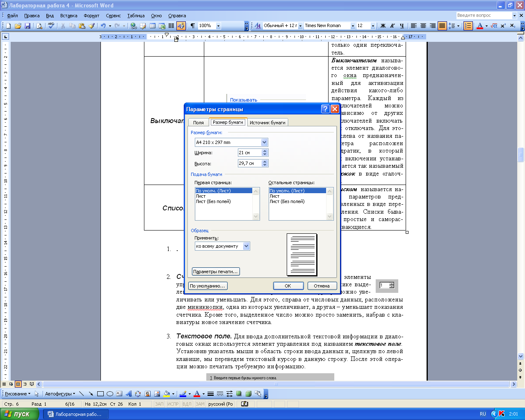Click the 3-D style cube icon
The height and width of the screenshot is (420, 525).
pyautogui.click(x=248, y=394)
